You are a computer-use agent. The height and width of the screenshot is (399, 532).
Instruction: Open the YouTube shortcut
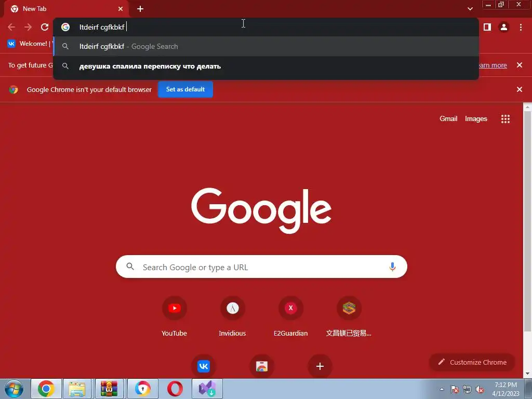(175, 316)
